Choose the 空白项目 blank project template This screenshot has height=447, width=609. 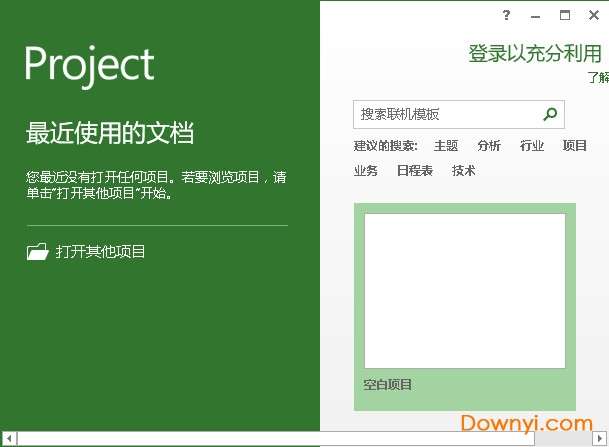tap(465, 307)
